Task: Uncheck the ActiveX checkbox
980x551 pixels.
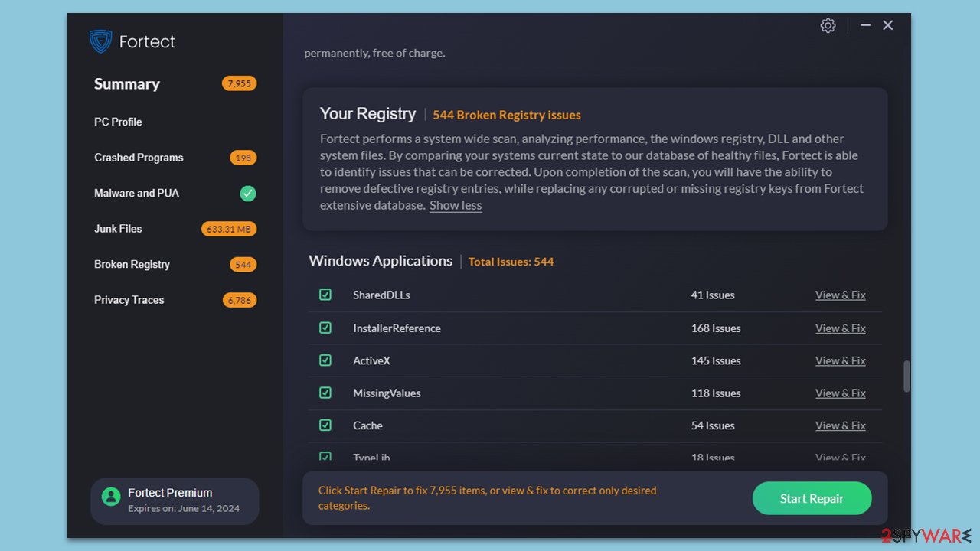Action: (325, 360)
